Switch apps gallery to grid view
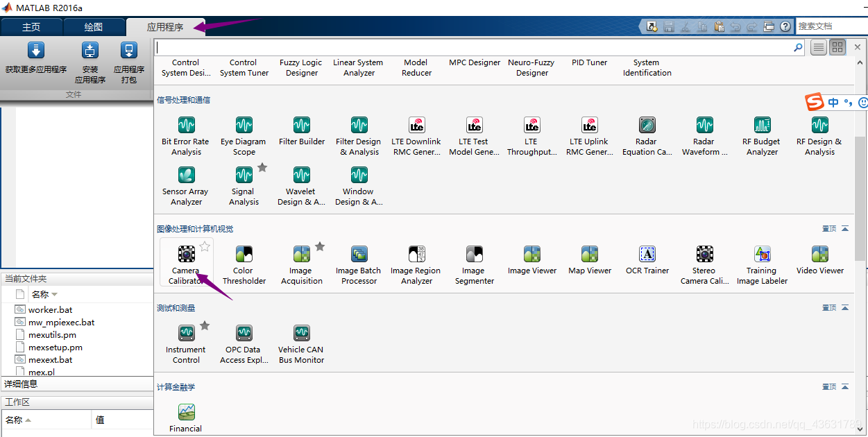This screenshot has height=437, width=868. pos(837,47)
